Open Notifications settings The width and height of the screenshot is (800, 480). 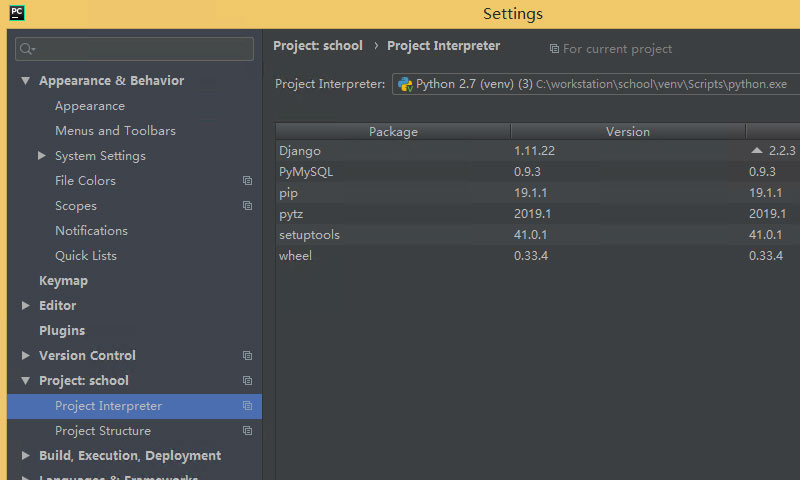91,231
